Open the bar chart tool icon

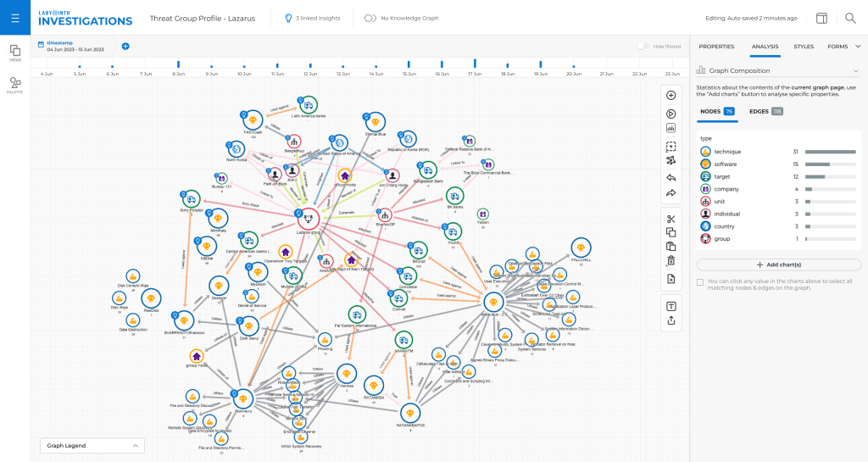click(671, 128)
